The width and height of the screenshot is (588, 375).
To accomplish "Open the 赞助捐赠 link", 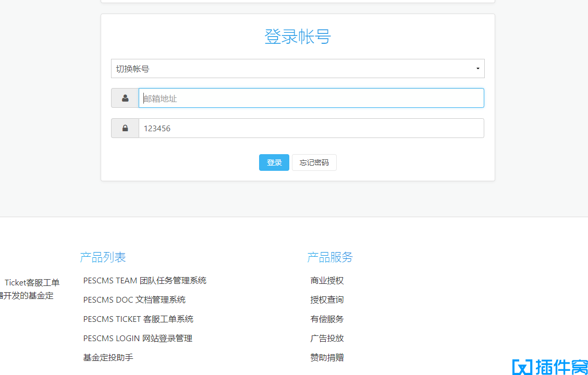I will tap(327, 357).
